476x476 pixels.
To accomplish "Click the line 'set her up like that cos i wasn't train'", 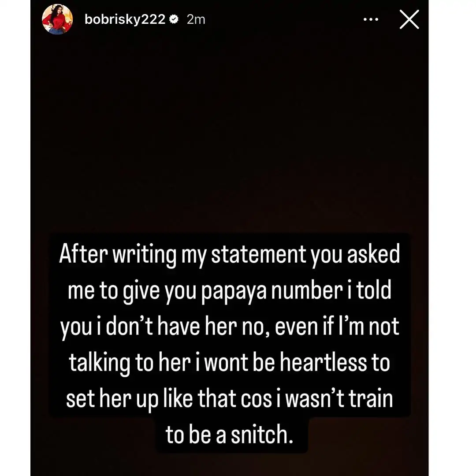I will point(230,398).
